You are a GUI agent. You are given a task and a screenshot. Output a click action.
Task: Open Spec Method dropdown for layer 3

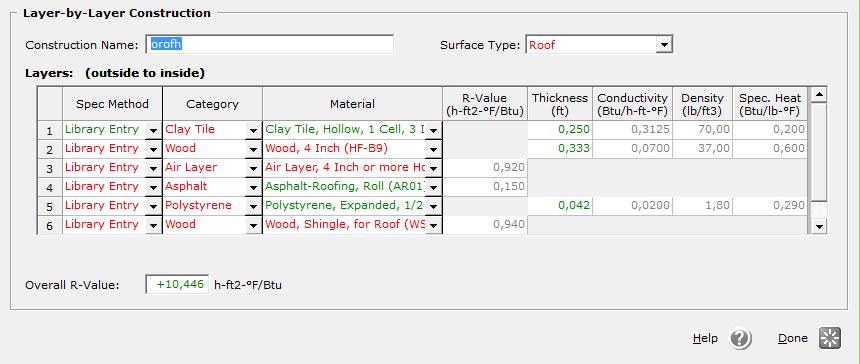point(153,168)
